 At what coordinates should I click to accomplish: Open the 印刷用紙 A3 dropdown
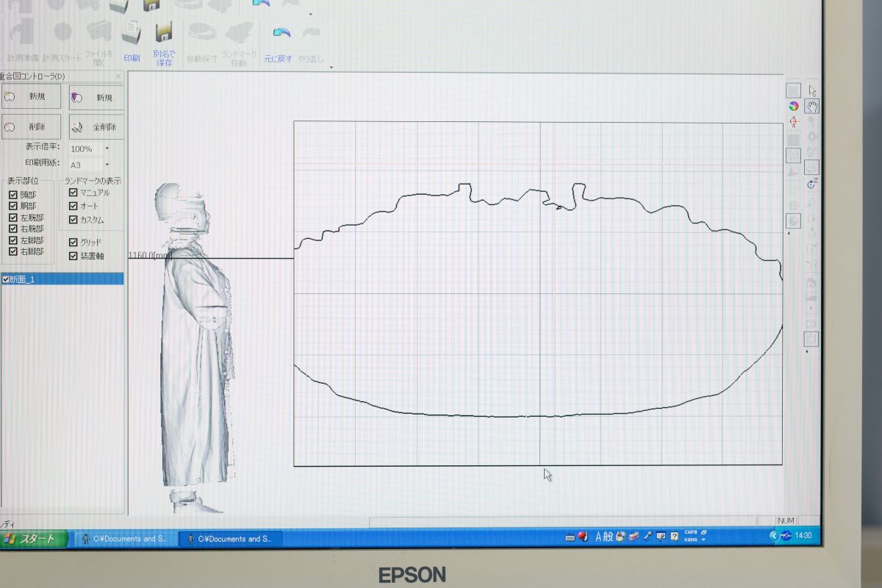click(x=107, y=165)
